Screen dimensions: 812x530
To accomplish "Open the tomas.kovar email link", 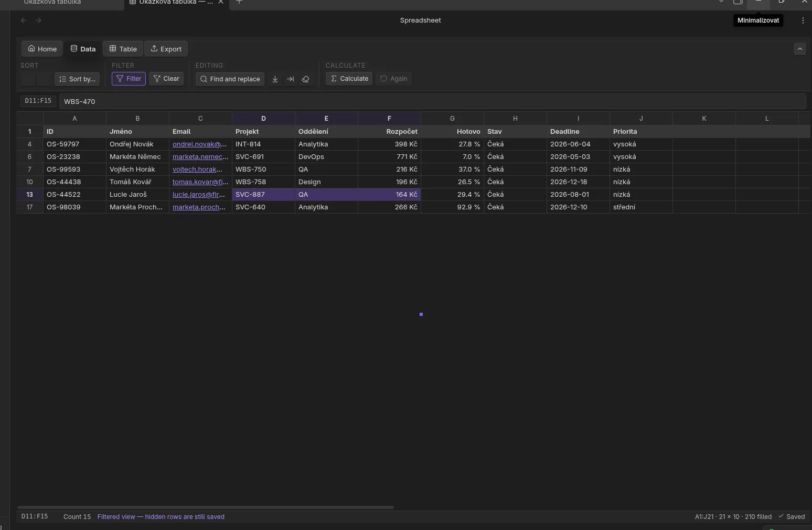I will pos(200,182).
